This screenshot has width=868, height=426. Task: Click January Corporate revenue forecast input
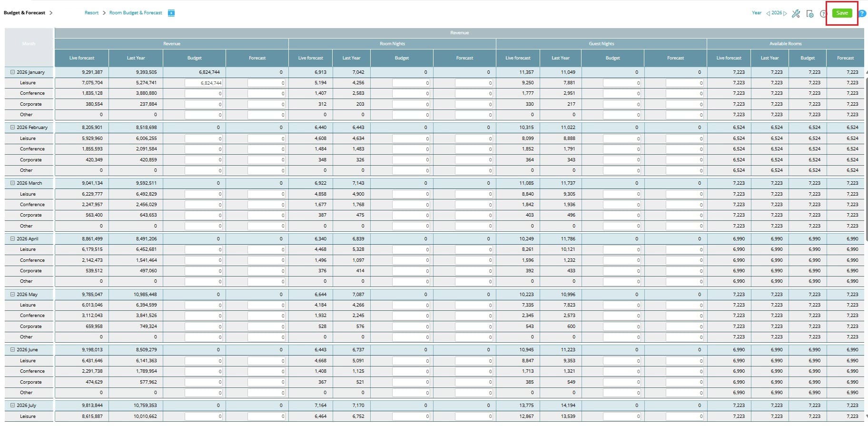pyautogui.click(x=266, y=104)
